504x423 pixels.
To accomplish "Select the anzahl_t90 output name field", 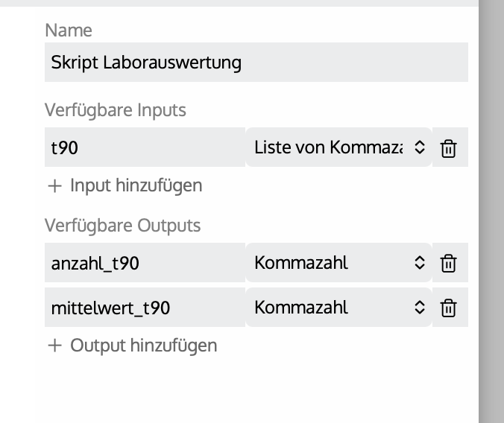I will pos(145,263).
